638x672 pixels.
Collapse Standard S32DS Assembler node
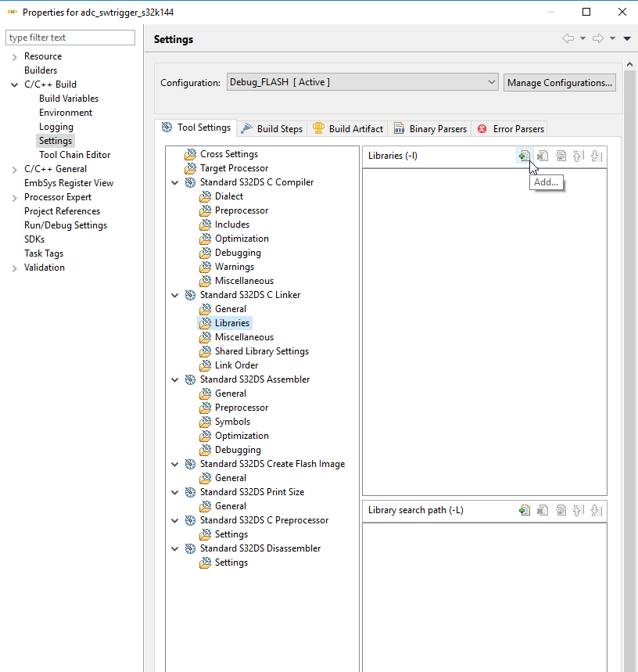pos(174,379)
